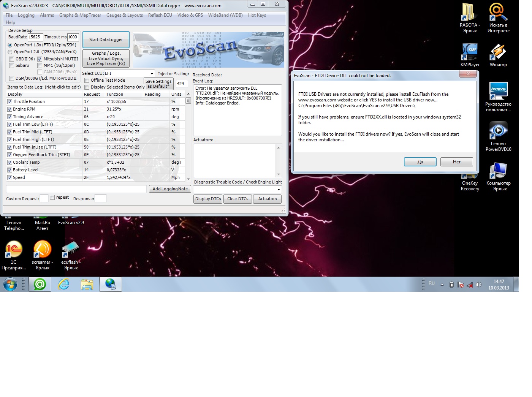The image size is (532, 397).
Task: Click the Start DataLogger button
Action: 106,40
